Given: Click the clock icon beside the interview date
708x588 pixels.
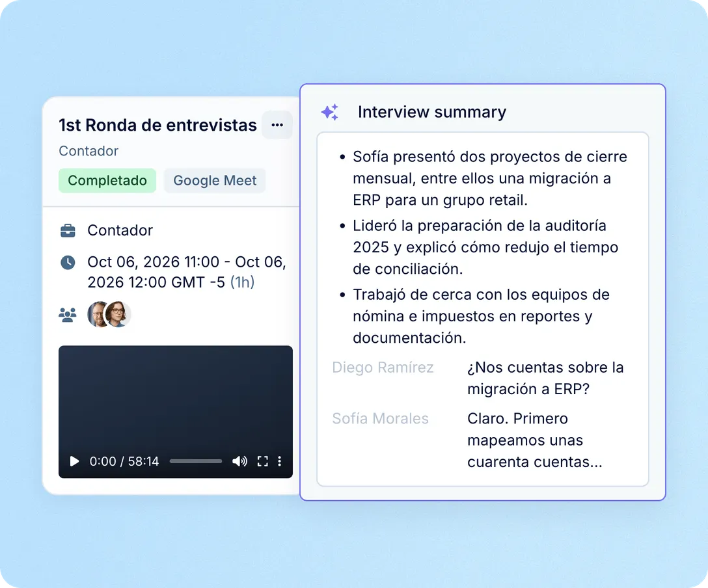Looking at the screenshot, I should coord(68,262).
